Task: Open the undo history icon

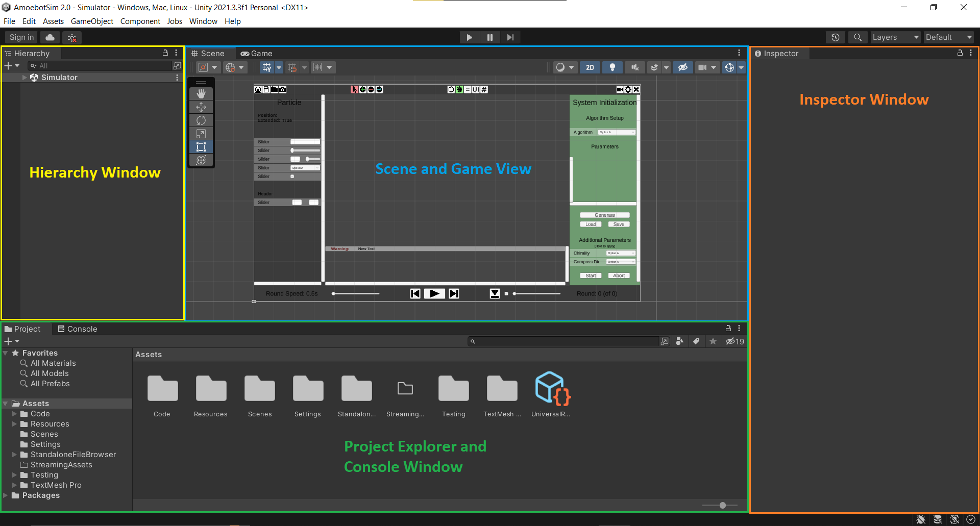Action: 835,37
